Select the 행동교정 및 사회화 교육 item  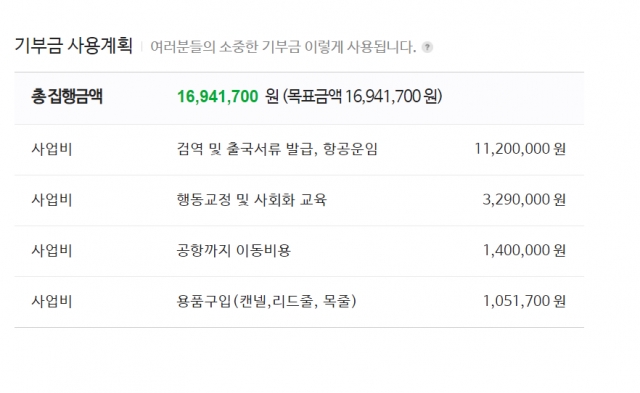252,200
